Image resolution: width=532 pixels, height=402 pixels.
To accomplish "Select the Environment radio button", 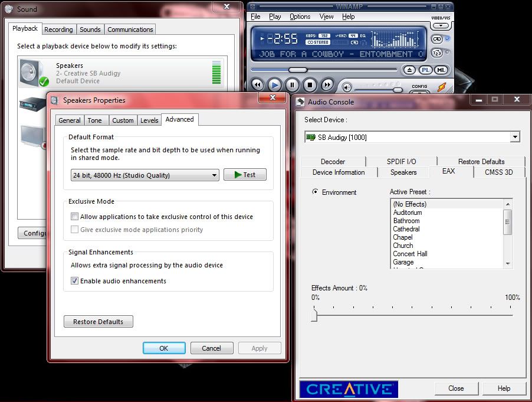I will 316,192.
